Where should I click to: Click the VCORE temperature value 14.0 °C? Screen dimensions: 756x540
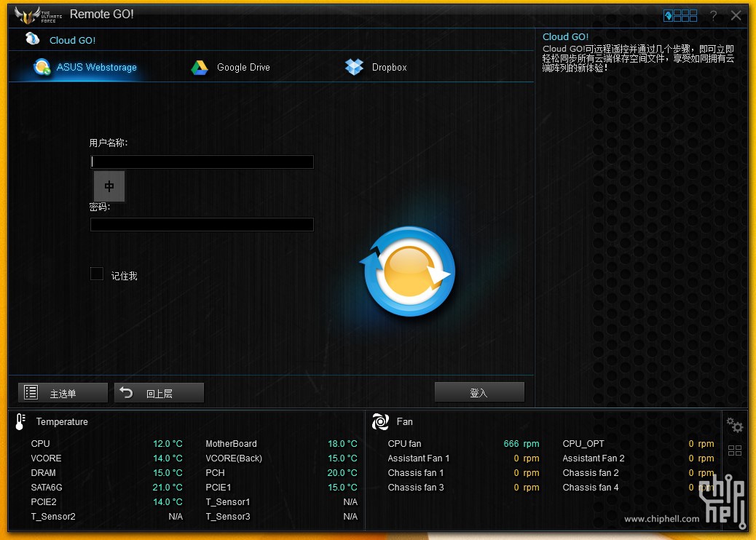coord(168,458)
